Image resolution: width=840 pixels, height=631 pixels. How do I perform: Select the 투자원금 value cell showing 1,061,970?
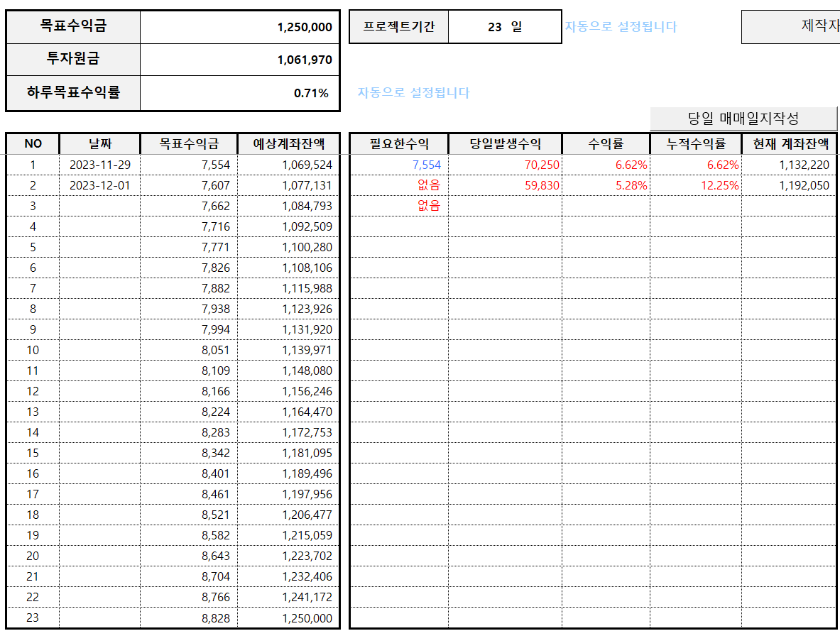coord(240,60)
